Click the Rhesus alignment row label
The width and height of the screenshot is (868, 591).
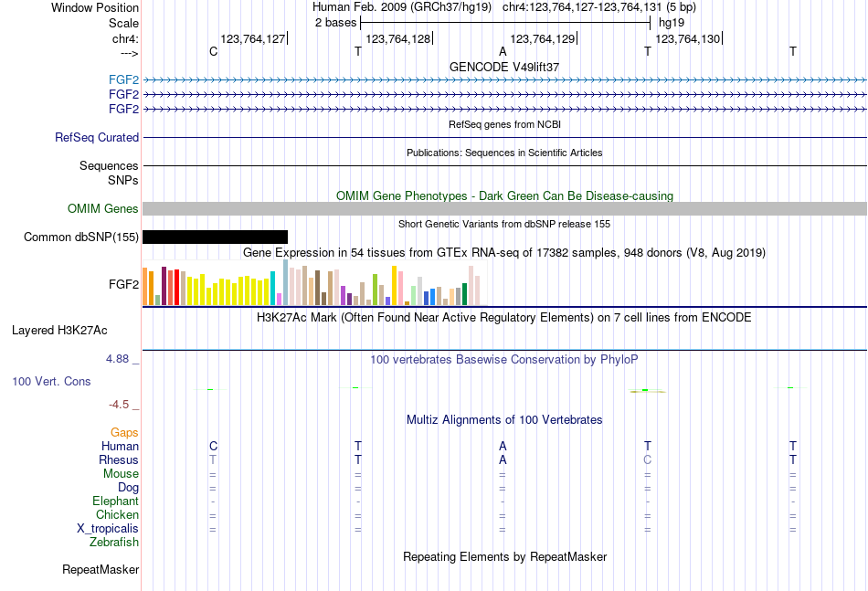(x=119, y=459)
